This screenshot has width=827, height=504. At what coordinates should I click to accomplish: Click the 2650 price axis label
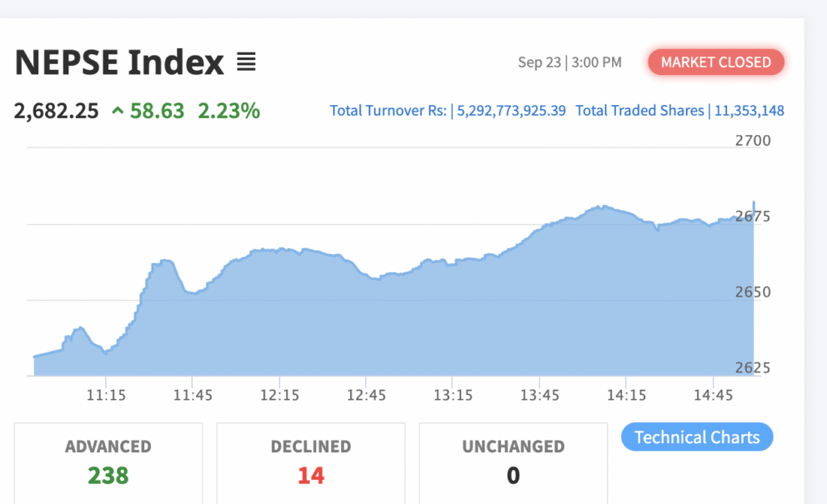(753, 292)
